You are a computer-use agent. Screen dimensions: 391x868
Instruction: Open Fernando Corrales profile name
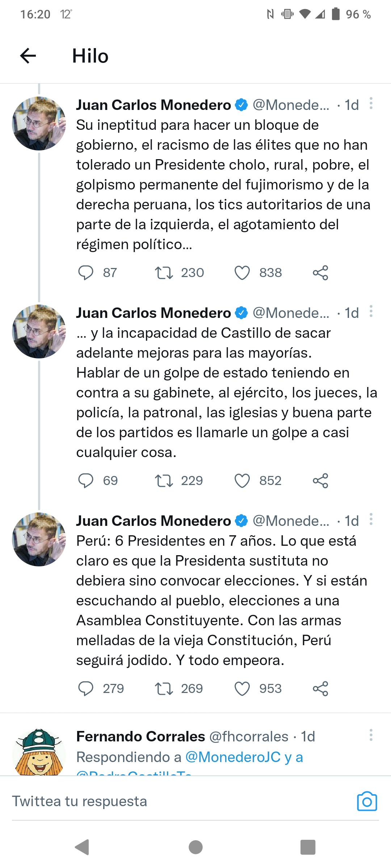click(140, 736)
